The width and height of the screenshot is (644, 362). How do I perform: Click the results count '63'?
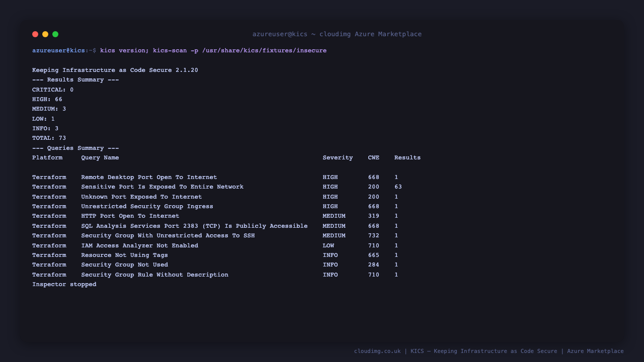[398, 187]
